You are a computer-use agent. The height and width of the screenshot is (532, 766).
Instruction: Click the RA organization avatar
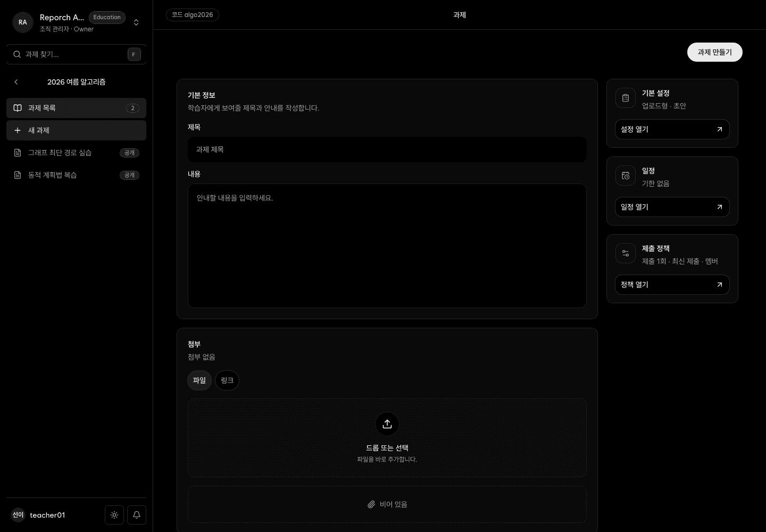23,22
